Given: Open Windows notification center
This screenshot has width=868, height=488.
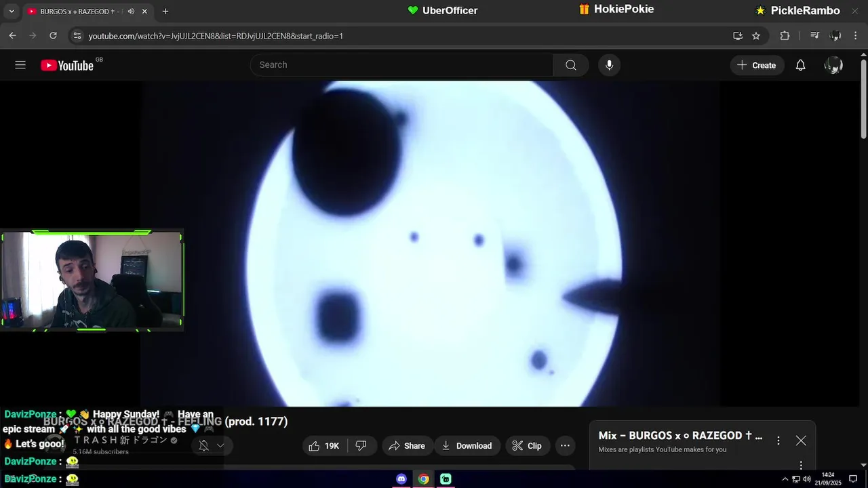Looking at the screenshot, I should point(853,479).
